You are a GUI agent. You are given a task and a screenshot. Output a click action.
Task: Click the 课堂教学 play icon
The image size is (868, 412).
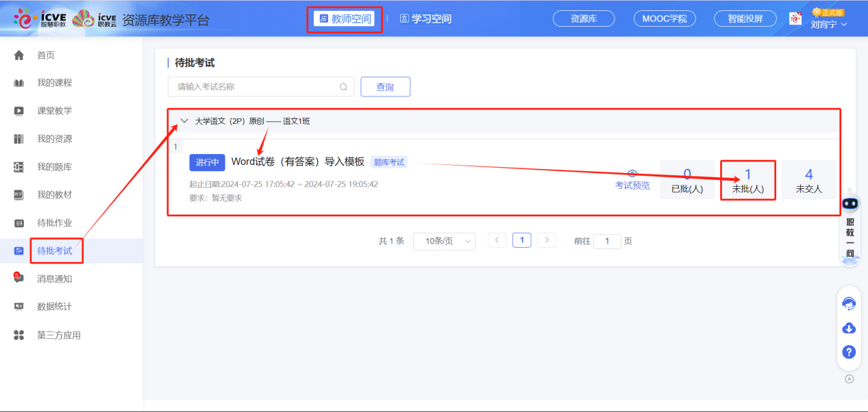click(x=19, y=111)
